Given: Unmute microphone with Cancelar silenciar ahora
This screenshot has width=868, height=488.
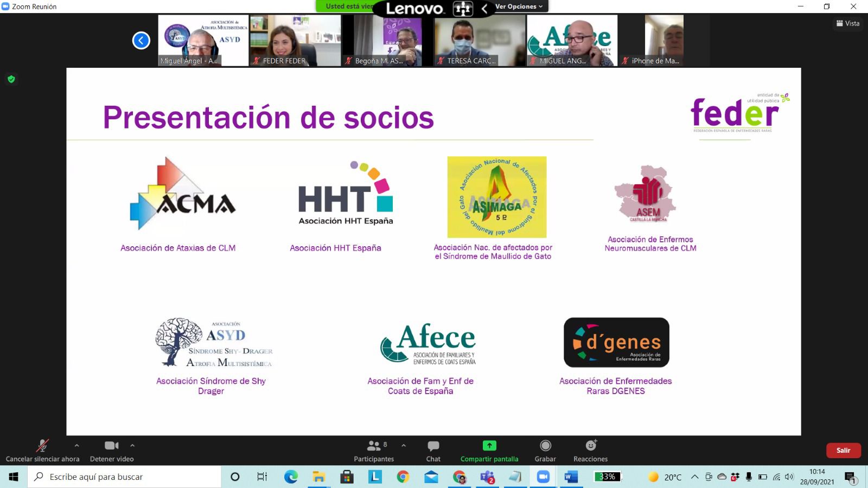Looking at the screenshot, I should click(42, 451).
